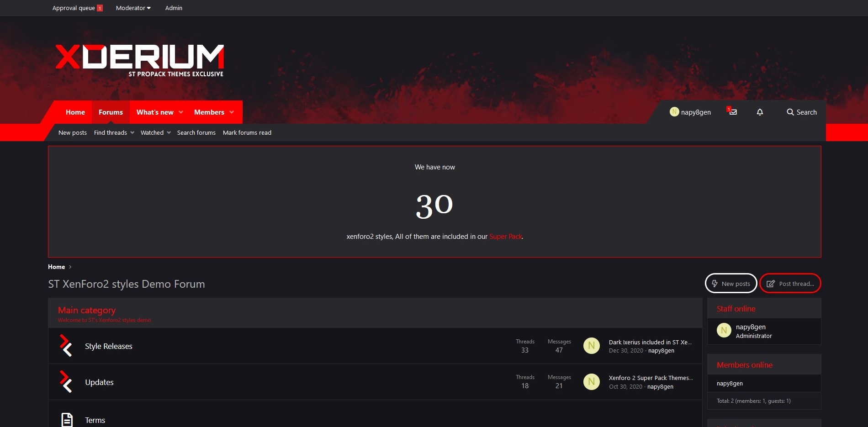The width and height of the screenshot is (868, 427).
Task: Open the Moderator dropdown menu
Action: [133, 8]
